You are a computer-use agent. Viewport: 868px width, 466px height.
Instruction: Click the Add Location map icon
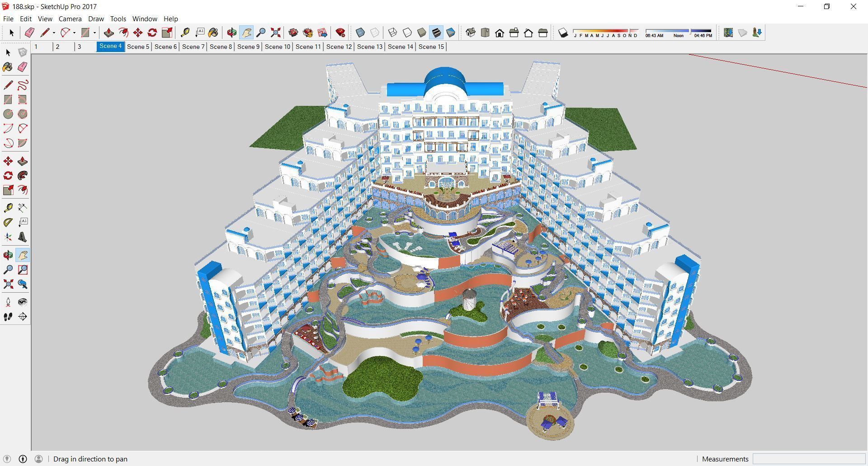[x=728, y=33]
